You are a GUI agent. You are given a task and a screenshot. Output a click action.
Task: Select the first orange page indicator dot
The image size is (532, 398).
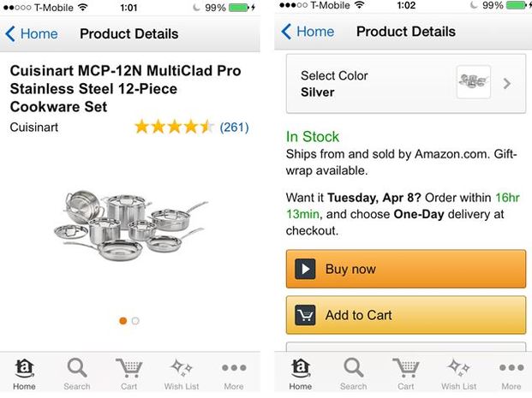[x=123, y=321]
